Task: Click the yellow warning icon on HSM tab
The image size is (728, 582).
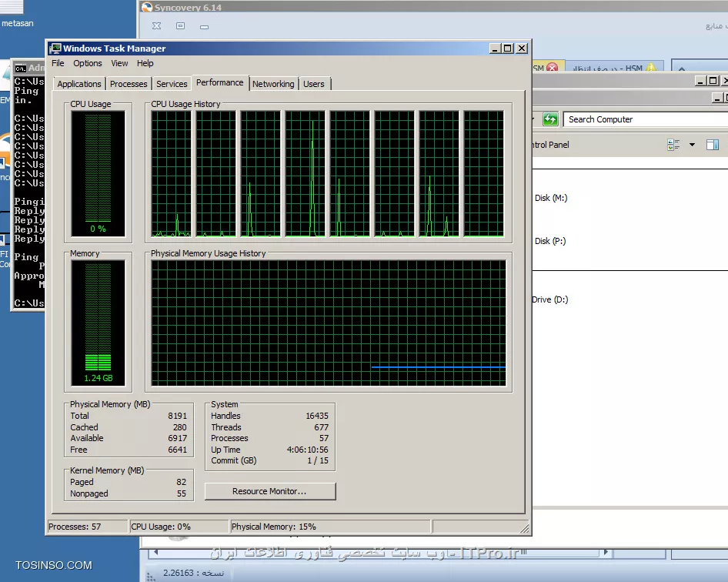Action: [651, 68]
